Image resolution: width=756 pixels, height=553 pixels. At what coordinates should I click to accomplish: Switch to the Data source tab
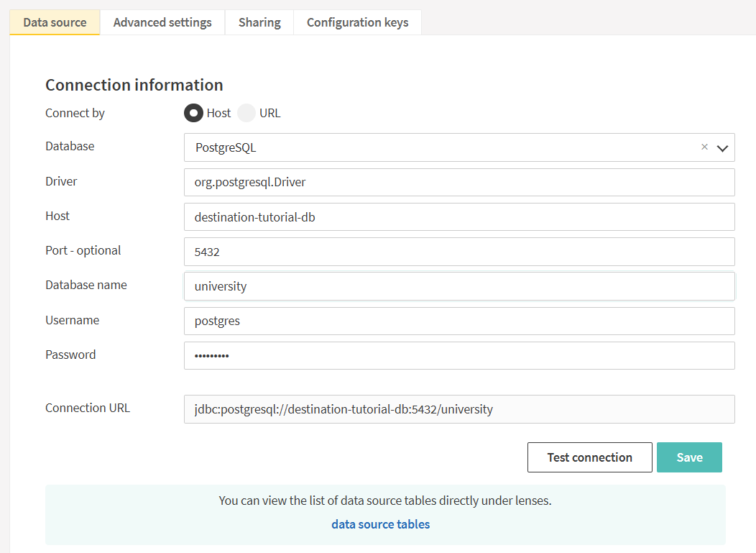55,22
